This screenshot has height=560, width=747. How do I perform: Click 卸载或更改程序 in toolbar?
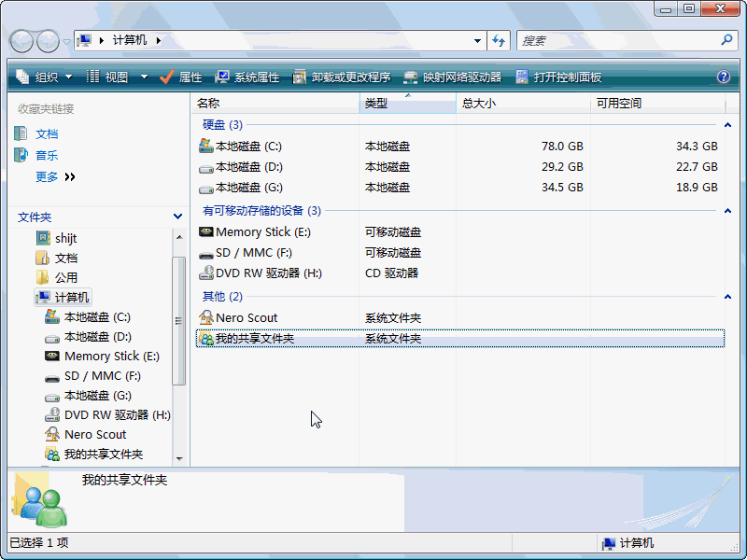coord(341,77)
